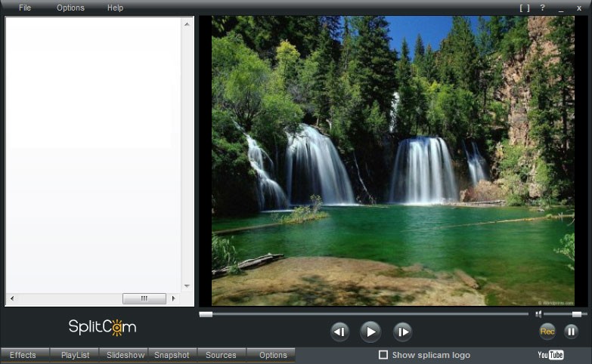Pause using the round pause button
The height and width of the screenshot is (364, 592).
click(572, 331)
